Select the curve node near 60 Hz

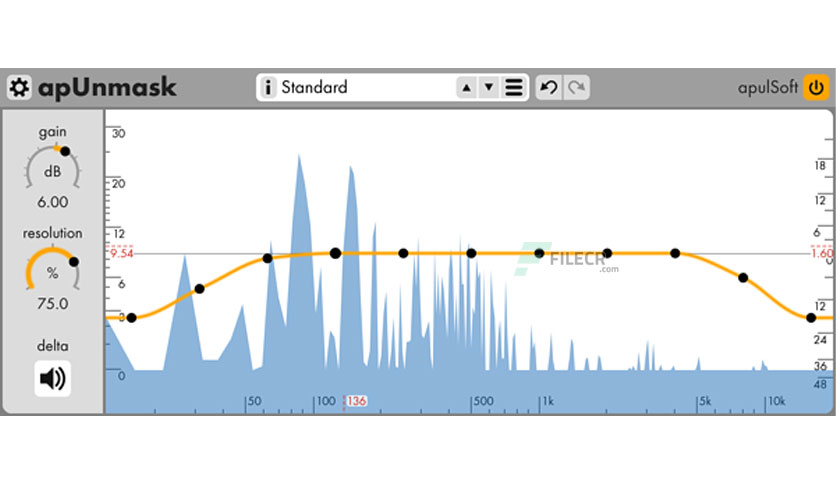[268, 259]
